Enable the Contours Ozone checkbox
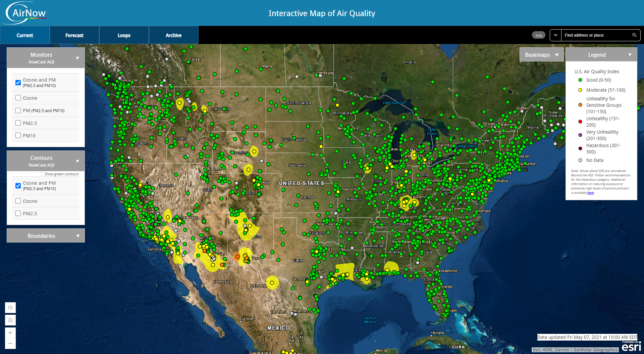 [x=18, y=201]
